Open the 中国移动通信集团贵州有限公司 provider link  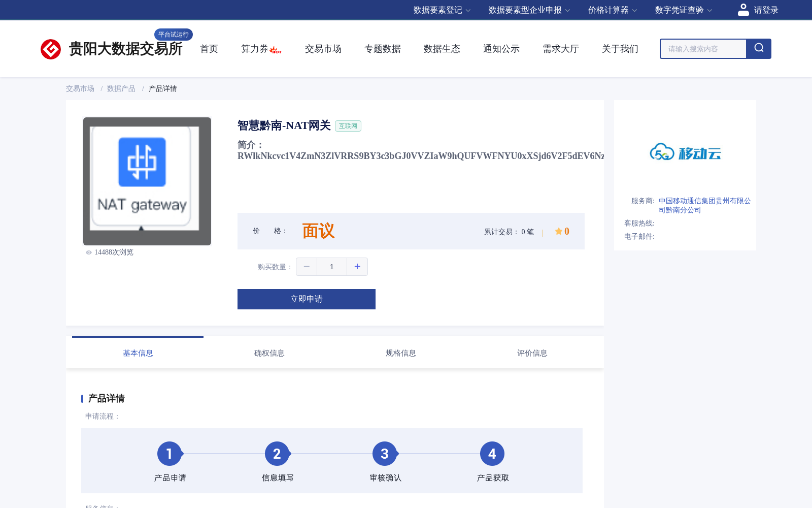click(x=704, y=205)
